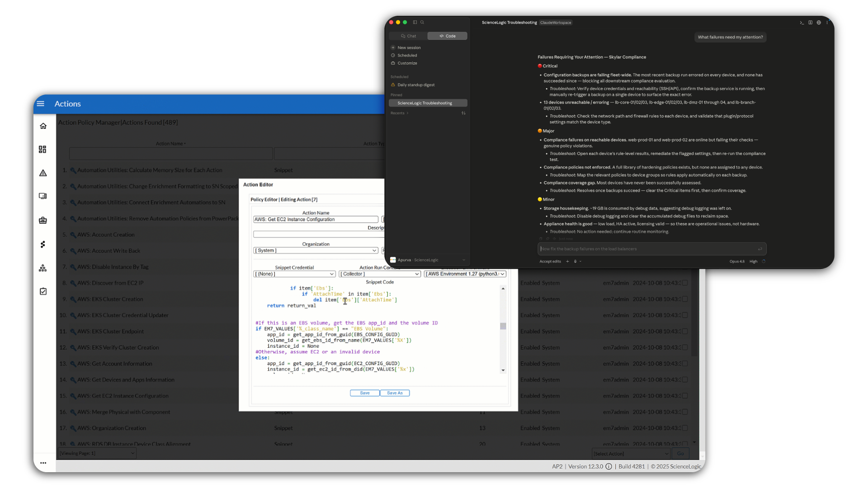
Task: Click the search icon in Claude window
Action: (422, 22)
